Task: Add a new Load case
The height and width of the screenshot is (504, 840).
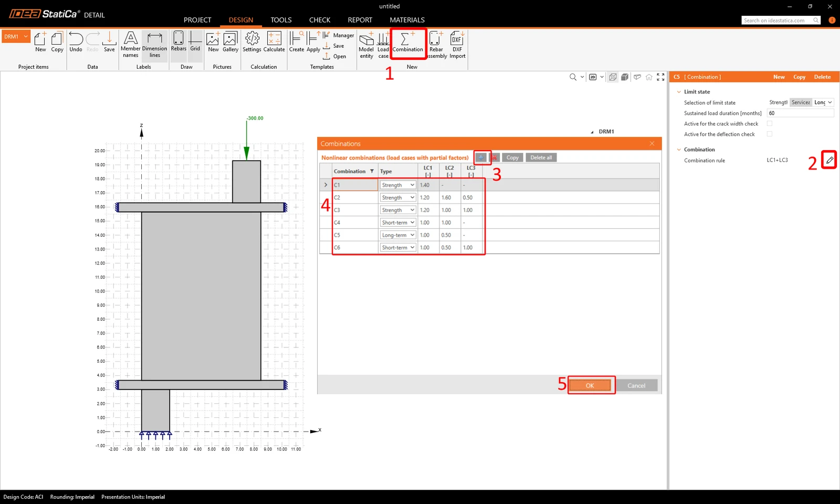Action: 383,45
